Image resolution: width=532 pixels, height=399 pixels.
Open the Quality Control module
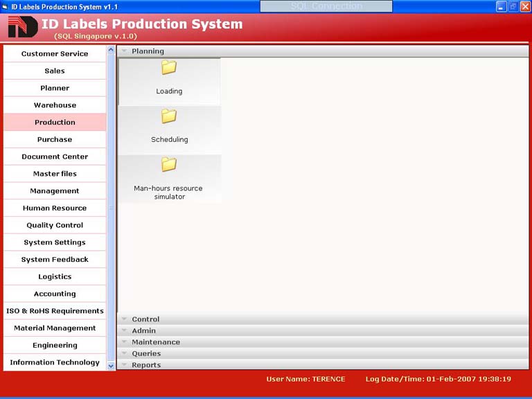55,226
